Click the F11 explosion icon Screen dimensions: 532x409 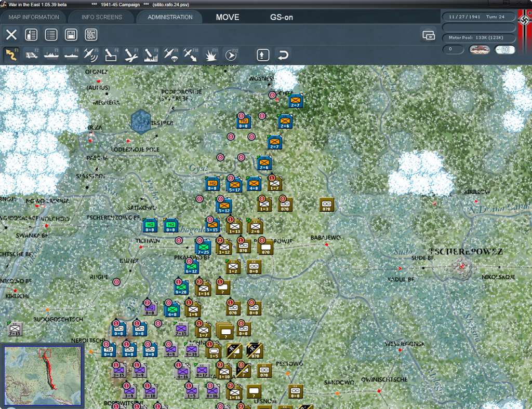pyautogui.click(x=210, y=55)
